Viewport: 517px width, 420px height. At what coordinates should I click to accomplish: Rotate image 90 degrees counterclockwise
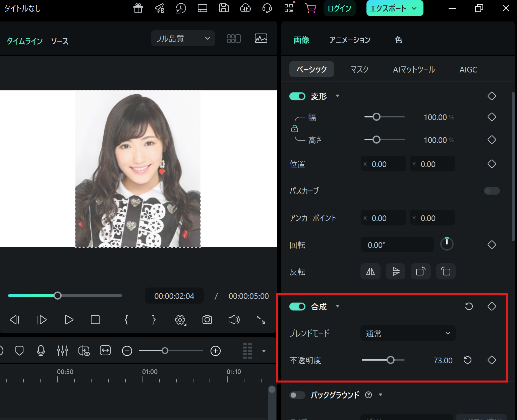tap(446, 271)
